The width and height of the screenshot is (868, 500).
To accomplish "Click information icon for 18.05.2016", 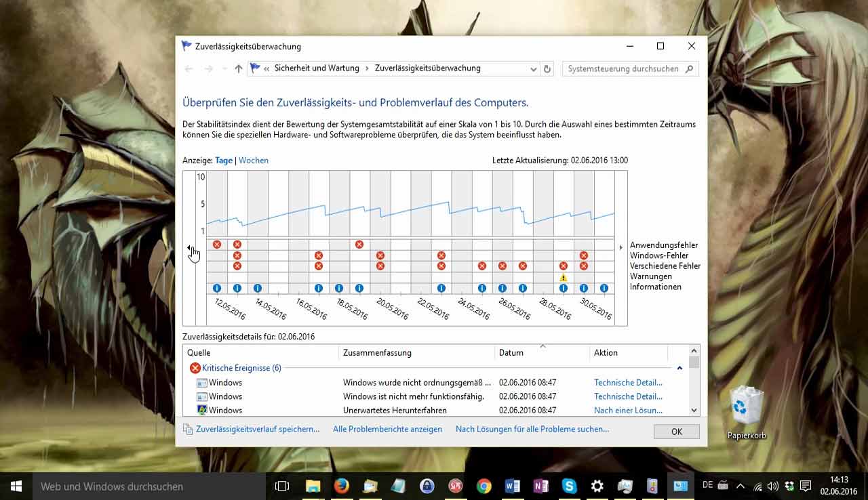I will [339, 288].
